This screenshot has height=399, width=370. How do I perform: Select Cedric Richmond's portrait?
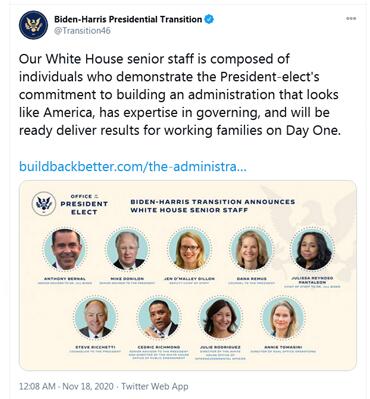click(159, 318)
